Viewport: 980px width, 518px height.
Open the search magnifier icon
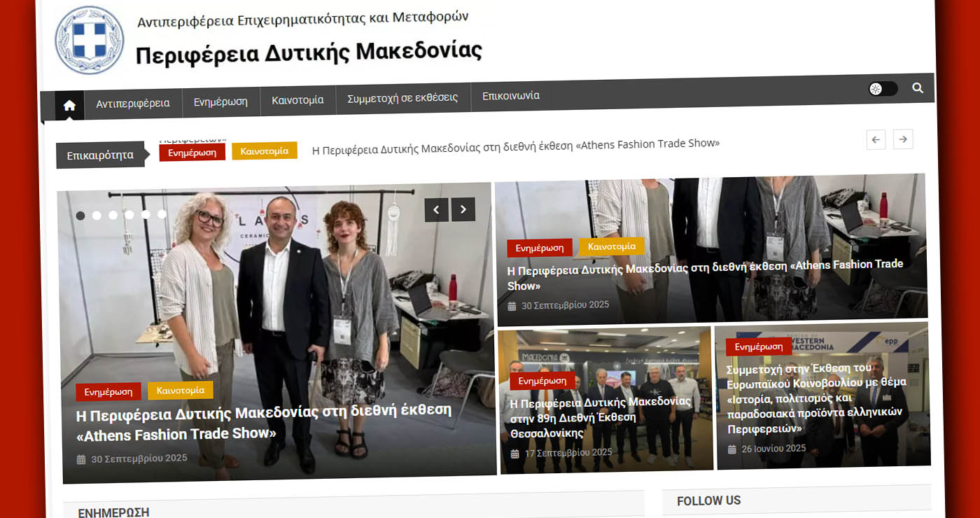click(x=918, y=88)
